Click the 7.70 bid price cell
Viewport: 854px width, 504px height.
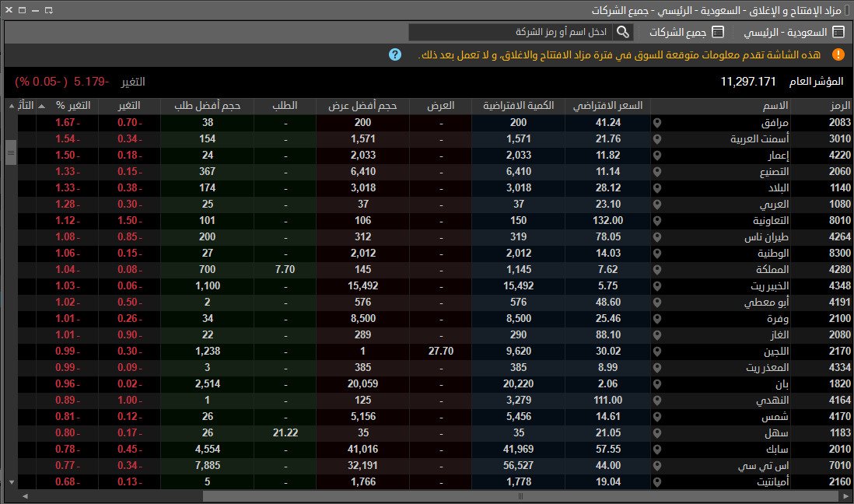285,270
